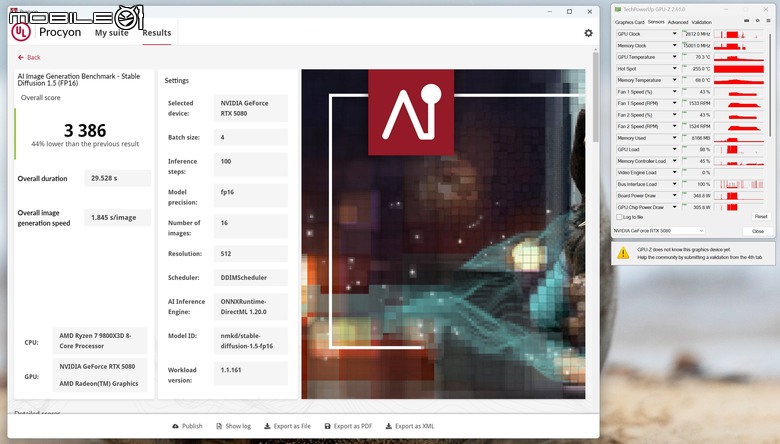
Task: Take a GPU-Z screenshot via camera icon
Action: pyautogui.click(x=746, y=21)
